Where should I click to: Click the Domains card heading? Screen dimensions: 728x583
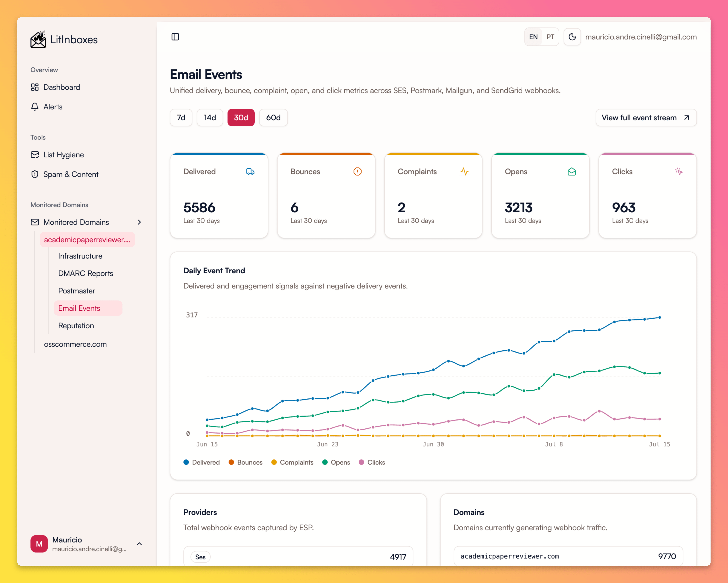point(469,512)
